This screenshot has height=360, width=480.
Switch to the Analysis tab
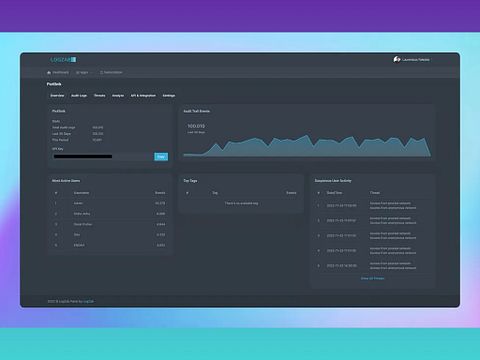(x=118, y=96)
